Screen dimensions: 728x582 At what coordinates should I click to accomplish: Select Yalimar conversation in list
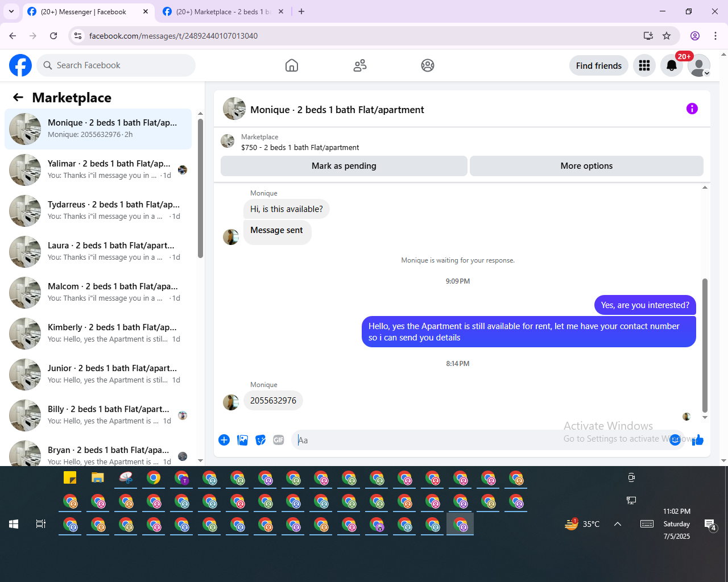click(98, 170)
